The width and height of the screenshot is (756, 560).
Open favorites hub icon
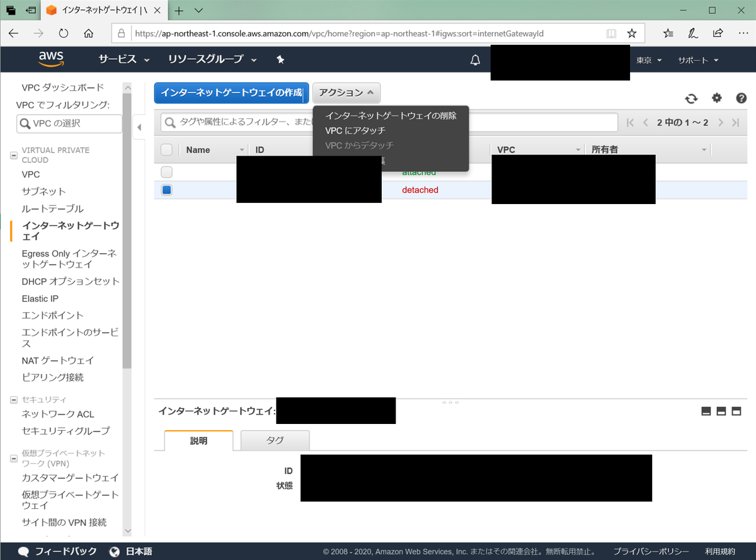pyautogui.click(x=668, y=33)
